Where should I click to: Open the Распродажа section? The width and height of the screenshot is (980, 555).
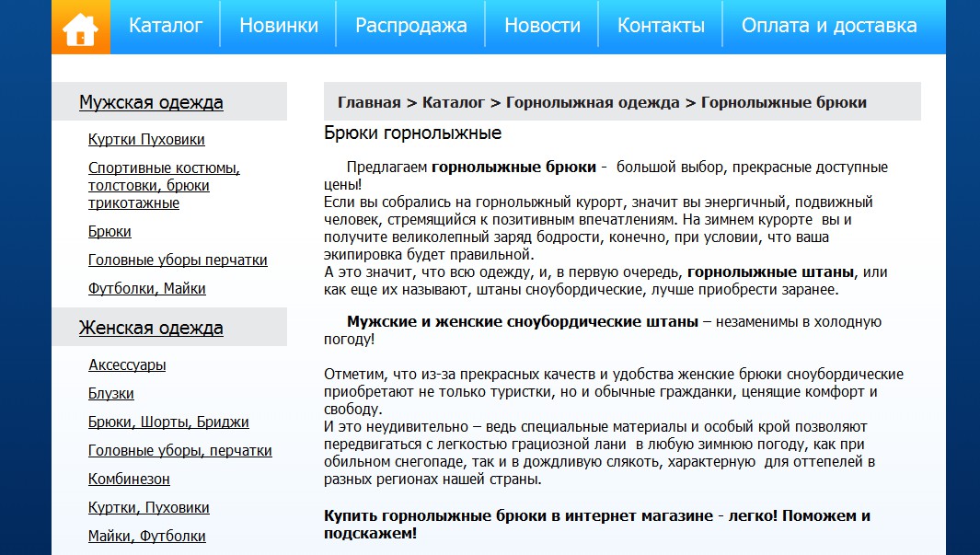coord(410,26)
